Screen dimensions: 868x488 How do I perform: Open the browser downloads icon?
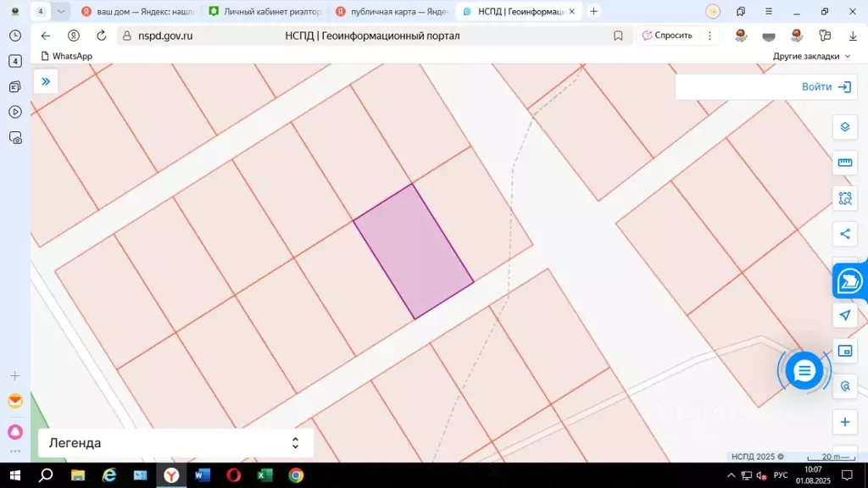coord(853,36)
